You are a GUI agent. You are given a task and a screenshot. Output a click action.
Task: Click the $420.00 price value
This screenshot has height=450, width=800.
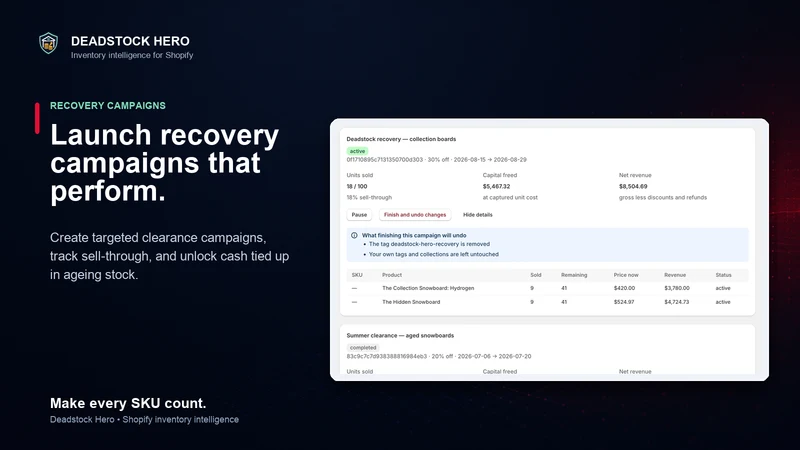[x=624, y=288]
